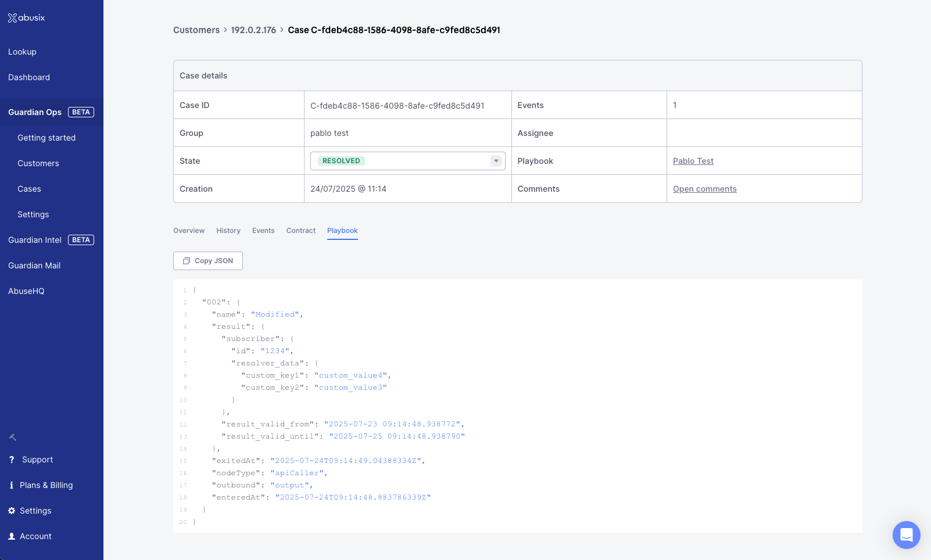The image size is (931, 560).
Task: Click the creation date 24/07/2025 @ 11:14
Action: [348, 189]
